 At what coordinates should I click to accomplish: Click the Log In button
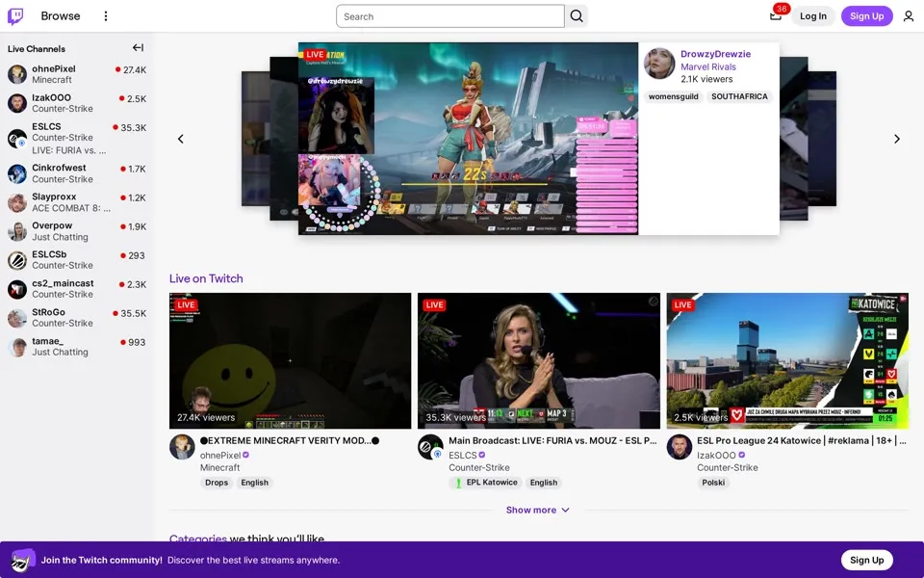(x=813, y=16)
